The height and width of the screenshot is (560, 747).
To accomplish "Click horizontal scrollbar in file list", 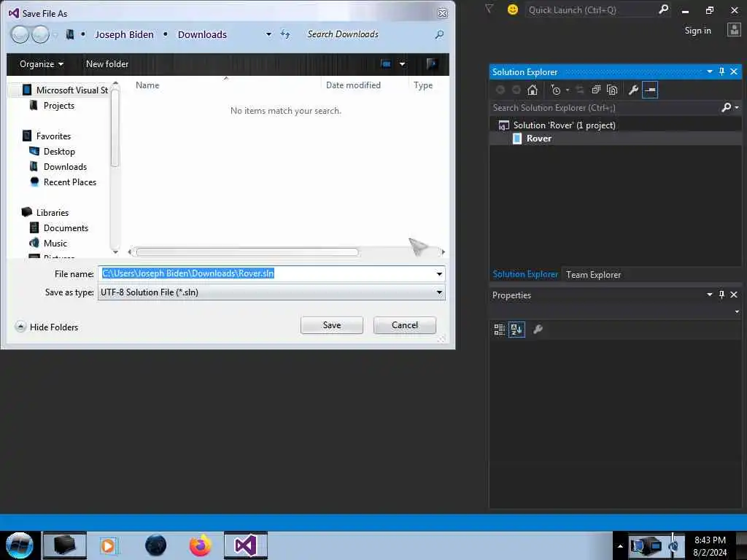I will pyautogui.click(x=247, y=252).
